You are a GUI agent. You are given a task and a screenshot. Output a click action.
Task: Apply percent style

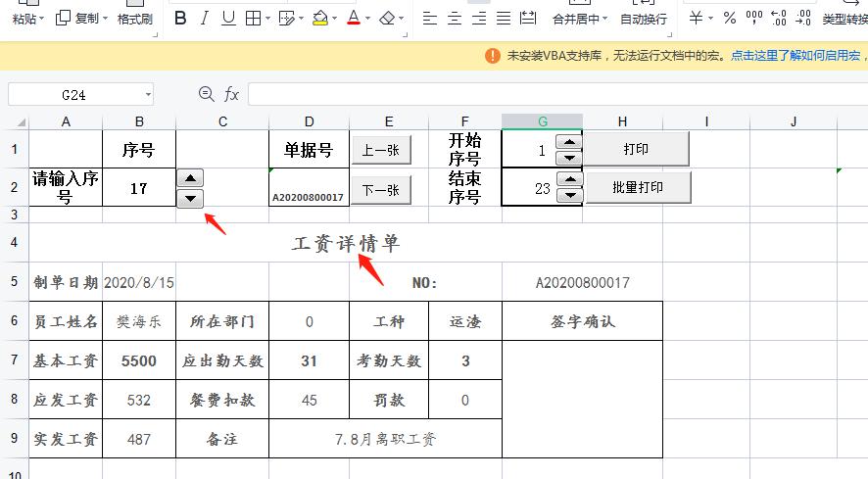[x=730, y=19]
